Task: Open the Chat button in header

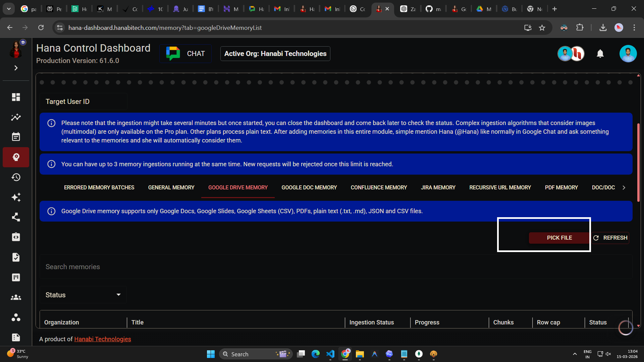Action: point(185,54)
